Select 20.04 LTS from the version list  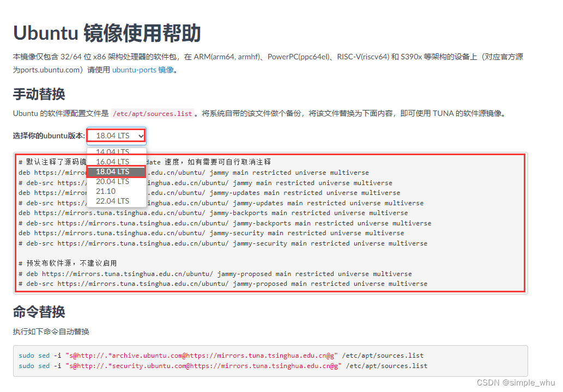point(112,182)
